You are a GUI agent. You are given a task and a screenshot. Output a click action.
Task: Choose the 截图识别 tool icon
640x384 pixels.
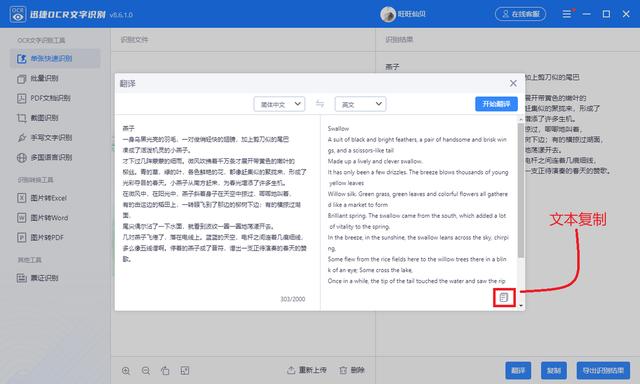pyautogui.click(x=22, y=118)
